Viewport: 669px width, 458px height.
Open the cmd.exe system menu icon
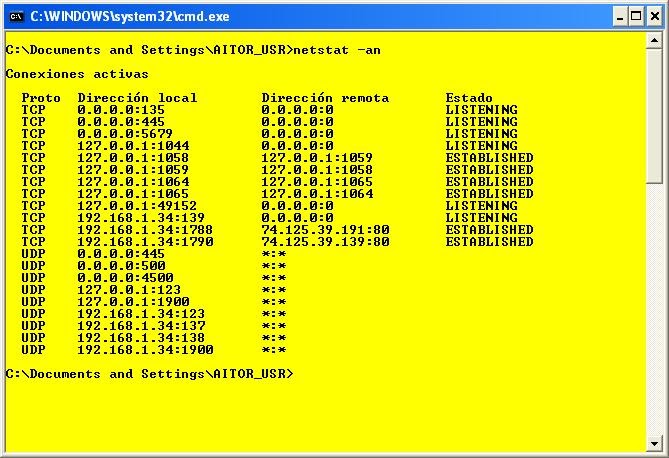[x=16, y=17]
